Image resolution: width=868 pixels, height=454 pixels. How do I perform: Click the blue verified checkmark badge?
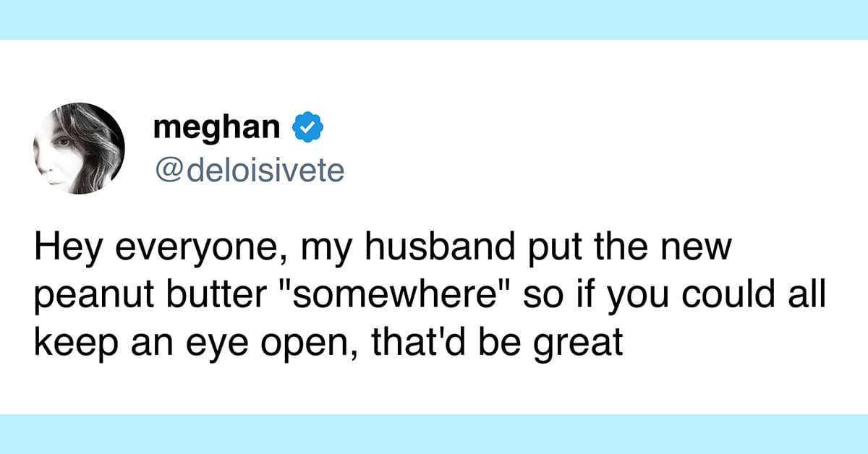click(307, 128)
